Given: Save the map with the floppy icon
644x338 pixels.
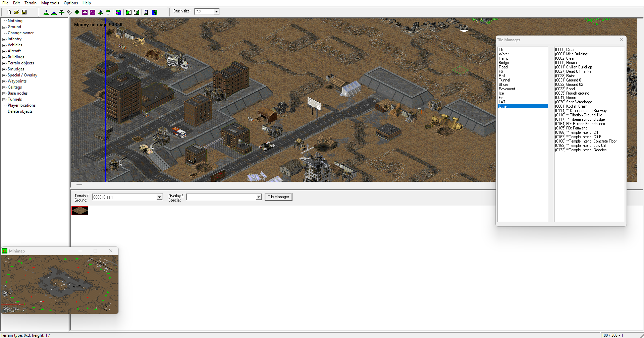Looking at the screenshot, I should point(24,12).
